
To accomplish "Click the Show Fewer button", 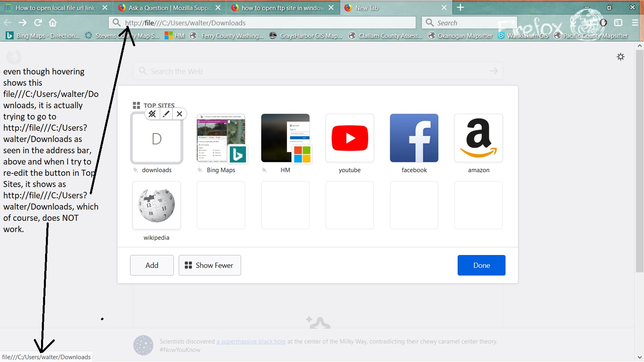I will 210,265.
